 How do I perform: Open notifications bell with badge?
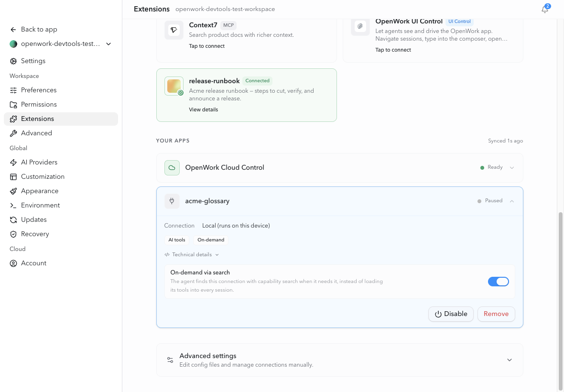pos(545,10)
